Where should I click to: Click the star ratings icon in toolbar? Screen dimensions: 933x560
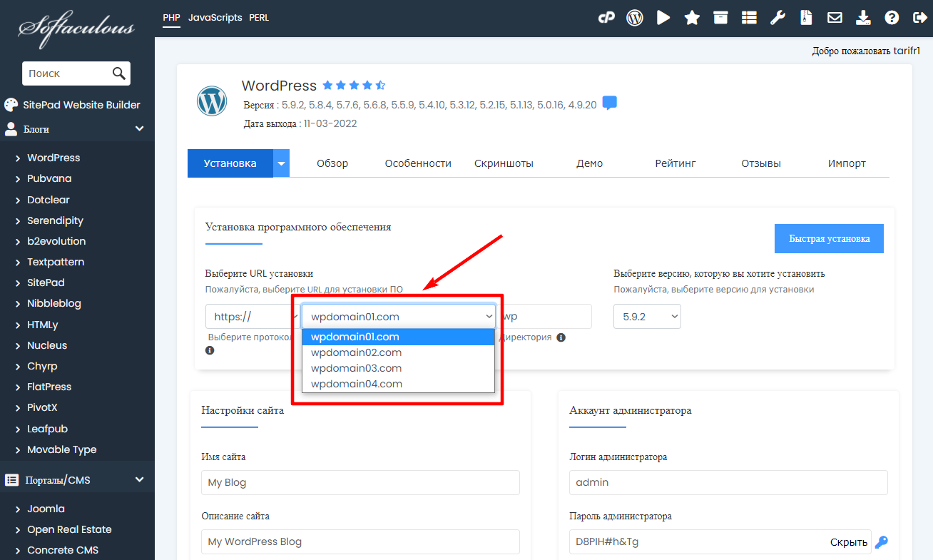coord(692,18)
